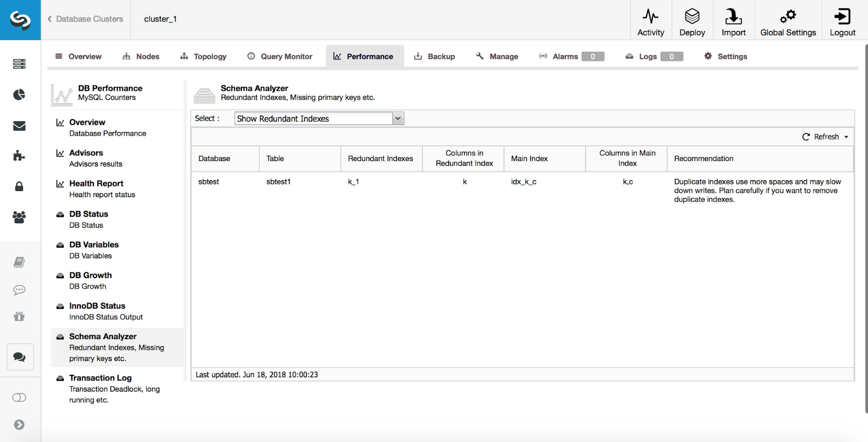Select the sbtest1 table cell
This screenshot has width=868, height=442.
278,182
